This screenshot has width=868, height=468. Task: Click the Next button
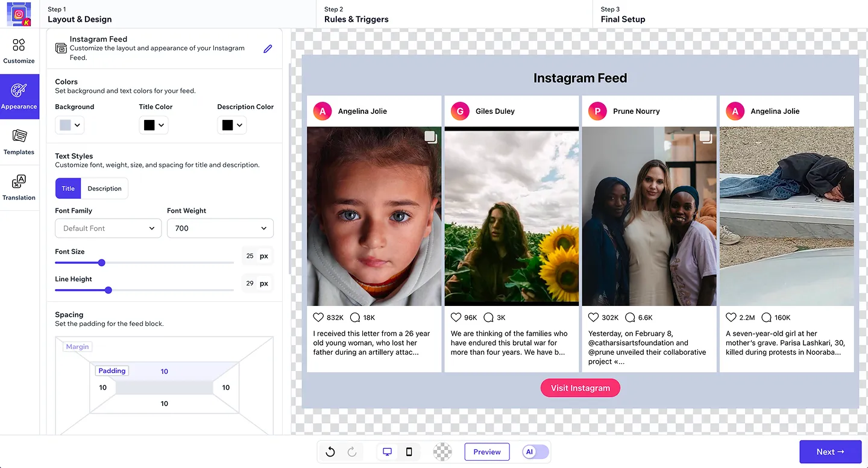click(831, 452)
